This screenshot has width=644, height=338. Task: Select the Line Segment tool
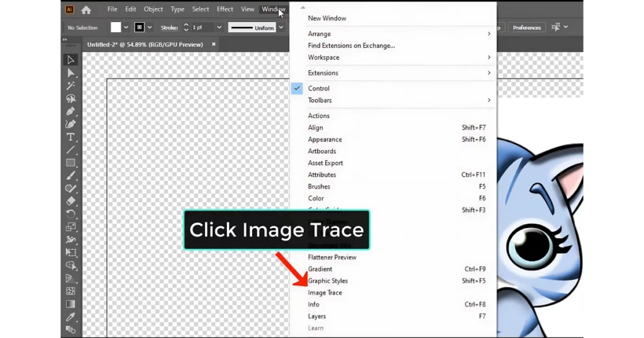pos(70,150)
